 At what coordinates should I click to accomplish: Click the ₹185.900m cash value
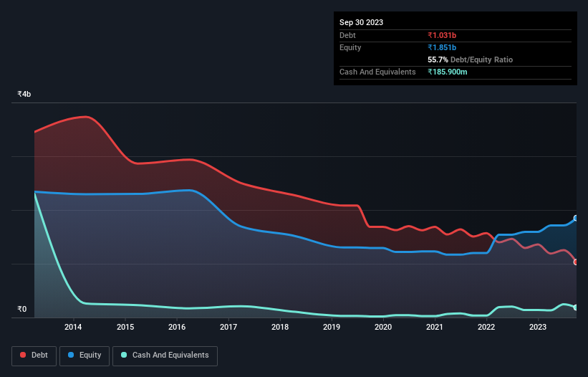coord(448,72)
